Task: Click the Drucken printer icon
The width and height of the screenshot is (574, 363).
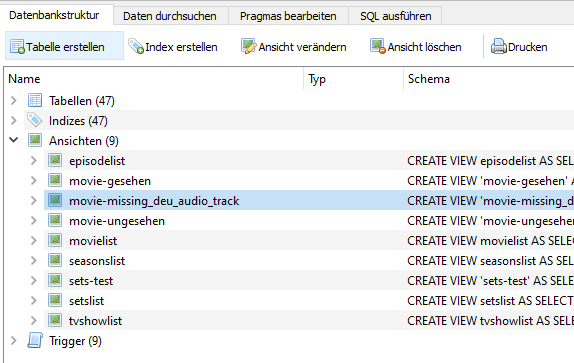Action: pos(499,46)
